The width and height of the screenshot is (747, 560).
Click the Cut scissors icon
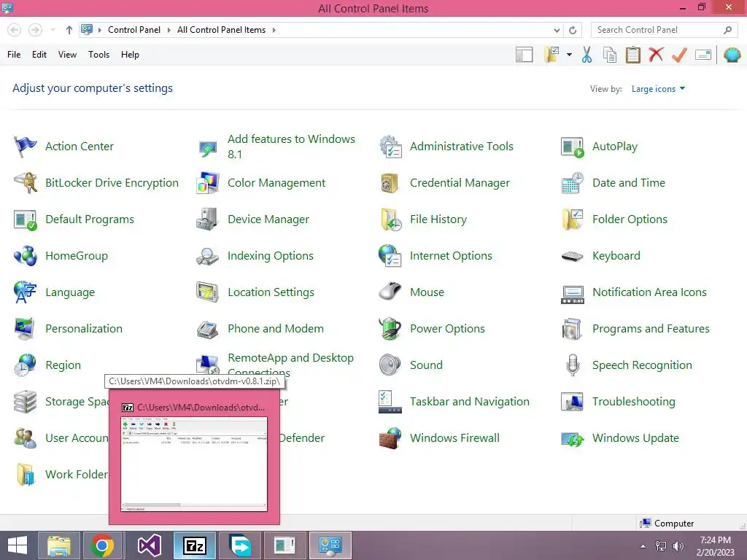point(587,55)
